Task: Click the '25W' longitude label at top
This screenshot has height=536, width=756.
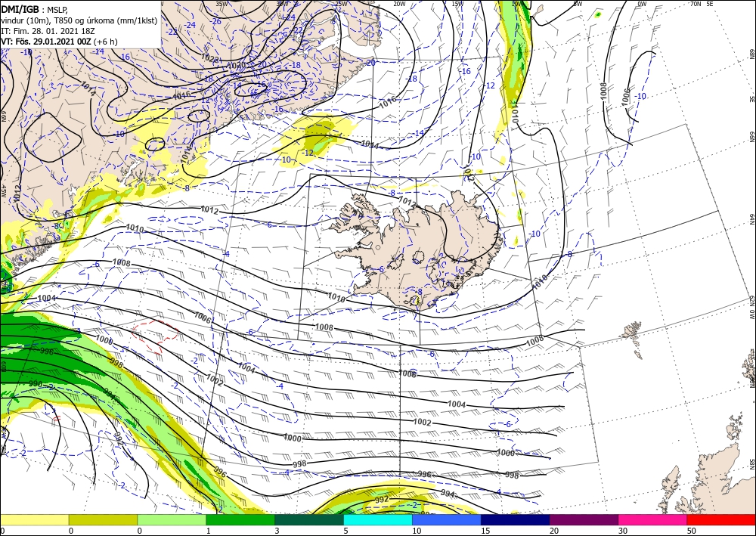Action: (x=341, y=4)
